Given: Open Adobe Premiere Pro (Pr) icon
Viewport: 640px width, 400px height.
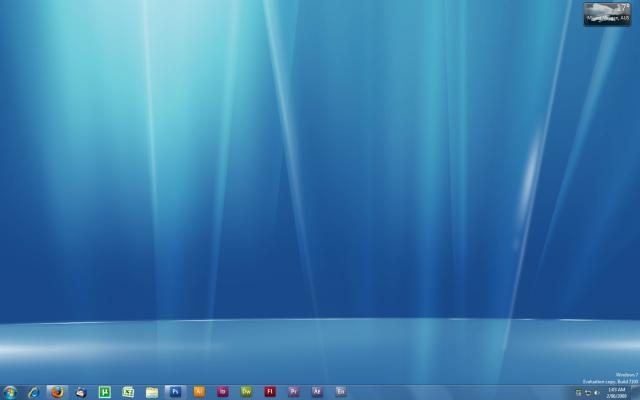Looking at the screenshot, I should pos(293,392).
